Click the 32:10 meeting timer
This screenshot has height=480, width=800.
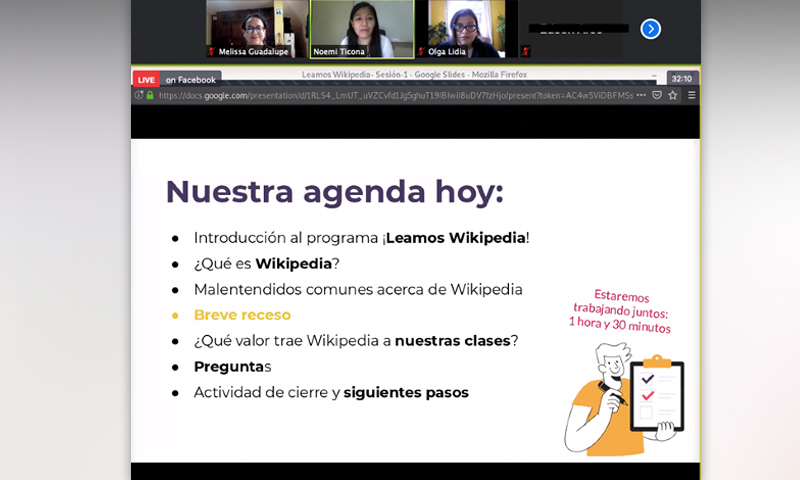682,79
